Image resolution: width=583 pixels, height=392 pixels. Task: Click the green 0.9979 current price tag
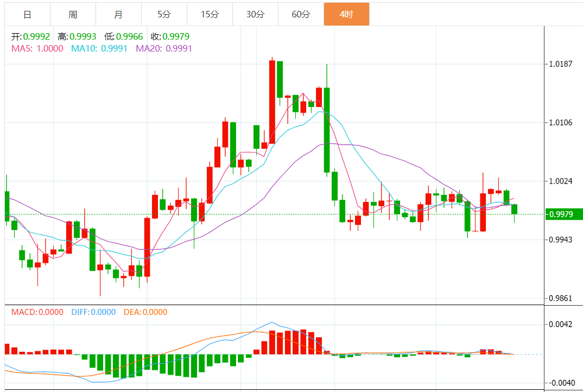(x=563, y=214)
